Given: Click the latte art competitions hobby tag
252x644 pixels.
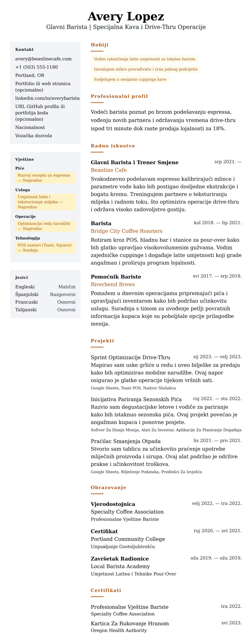Looking at the screenshot, I should 144,59.
